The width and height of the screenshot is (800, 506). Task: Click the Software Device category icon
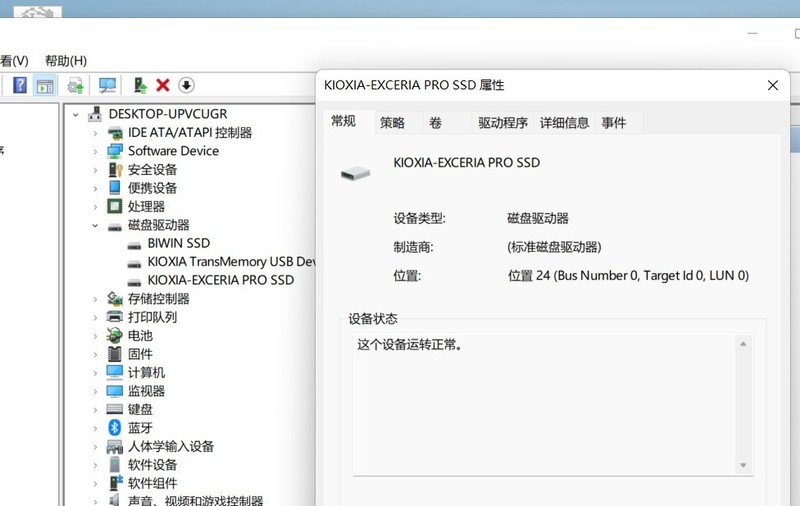[x=115, y=151]
